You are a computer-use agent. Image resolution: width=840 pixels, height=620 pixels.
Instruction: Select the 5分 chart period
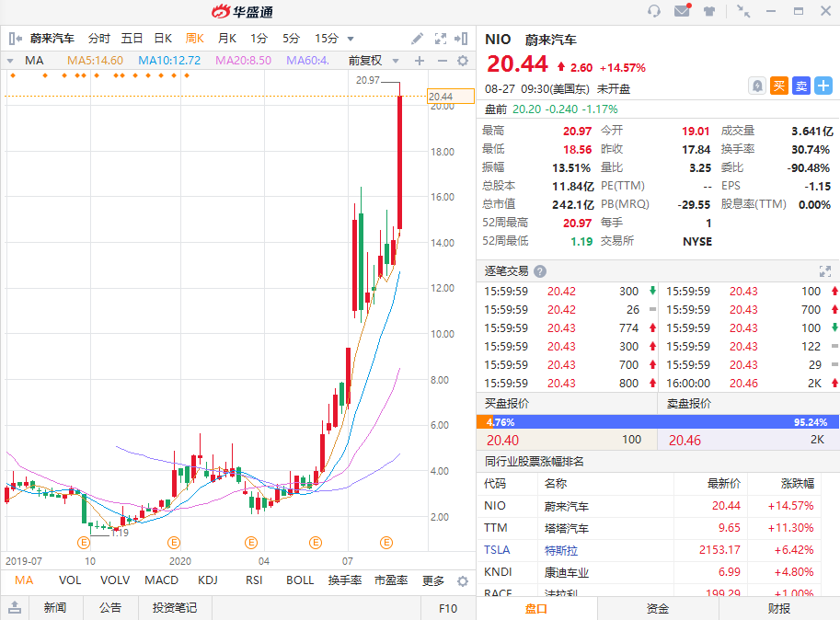(x=291, y=39)
